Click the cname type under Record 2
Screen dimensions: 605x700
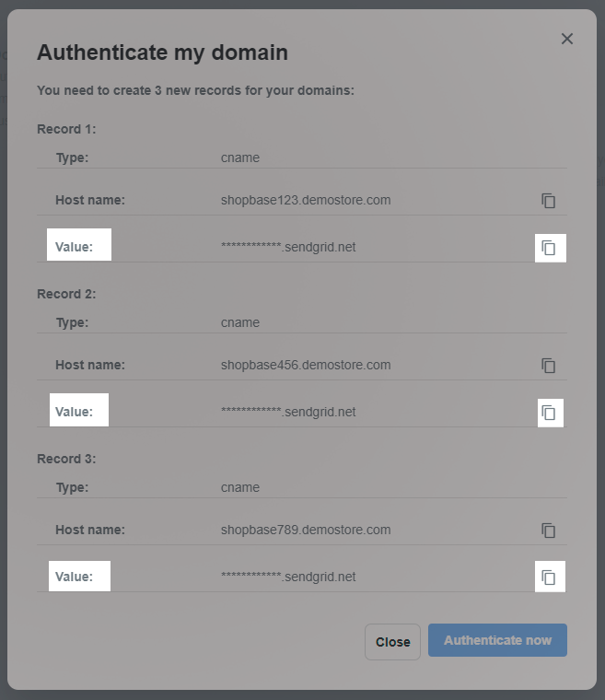(240, 322)
